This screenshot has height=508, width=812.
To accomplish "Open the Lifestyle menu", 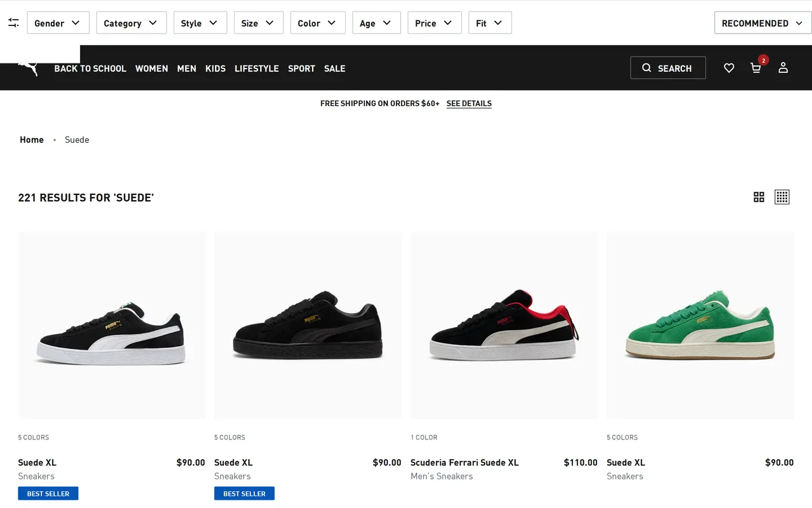I will 256,68.
